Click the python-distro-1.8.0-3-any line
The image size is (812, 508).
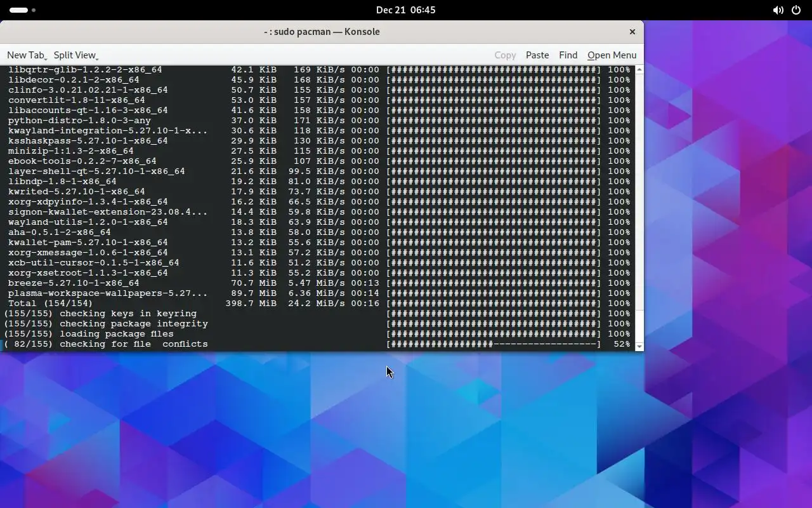click(319, 121)
